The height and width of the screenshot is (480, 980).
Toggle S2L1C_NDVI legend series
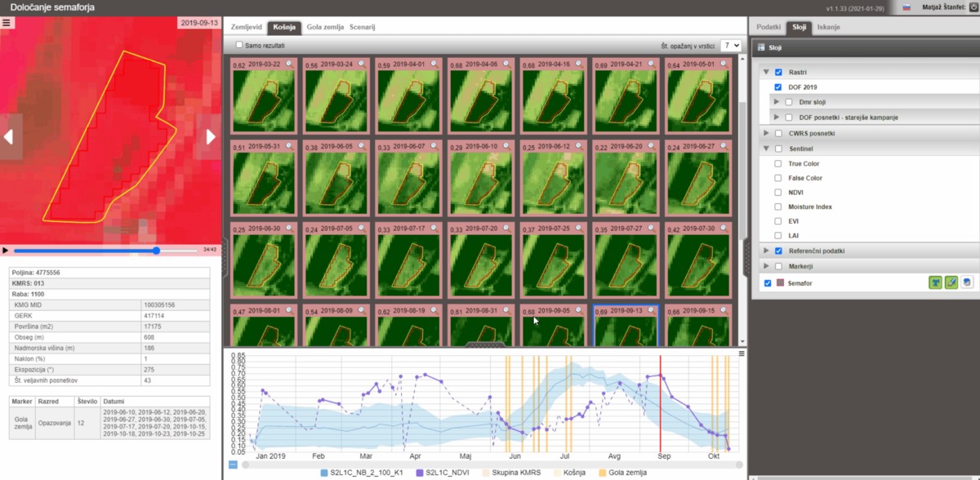[444, 473]
